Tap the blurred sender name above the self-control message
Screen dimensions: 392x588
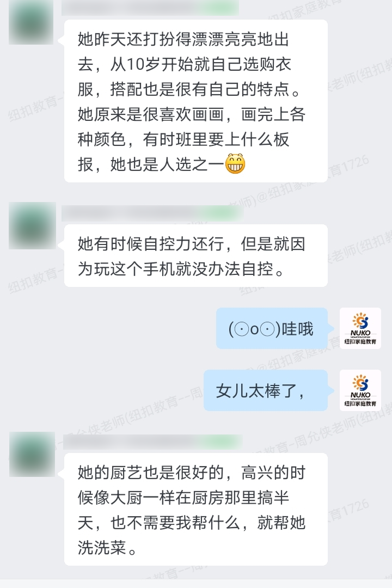click(152, 213)
